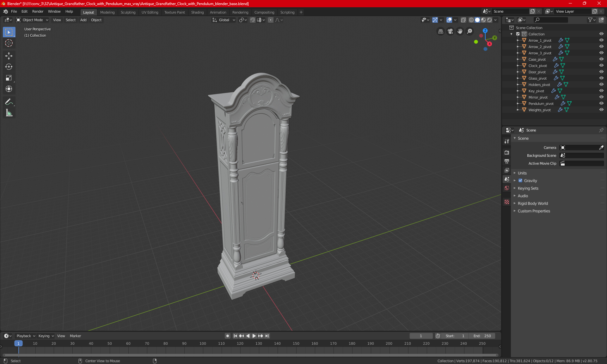The width and height of the screenshot is (607, 364).
Task: Expand the Units panel
Action: 522,173
